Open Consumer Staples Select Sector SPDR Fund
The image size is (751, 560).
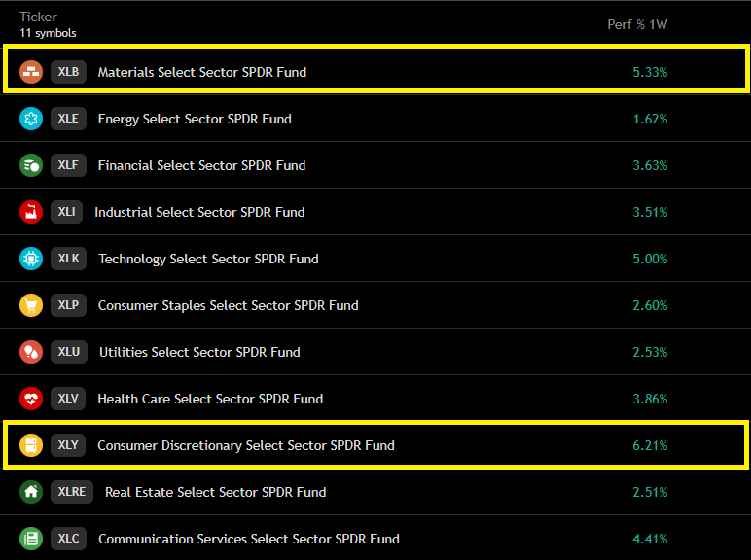point(228,306)
